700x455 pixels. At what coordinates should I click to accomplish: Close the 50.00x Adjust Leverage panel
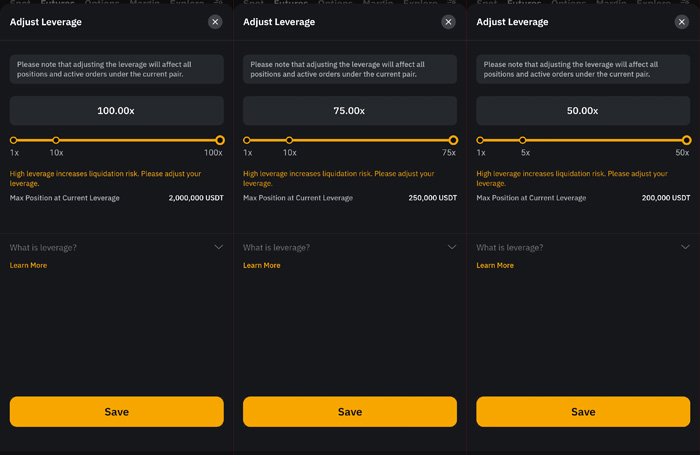(682, 22)
